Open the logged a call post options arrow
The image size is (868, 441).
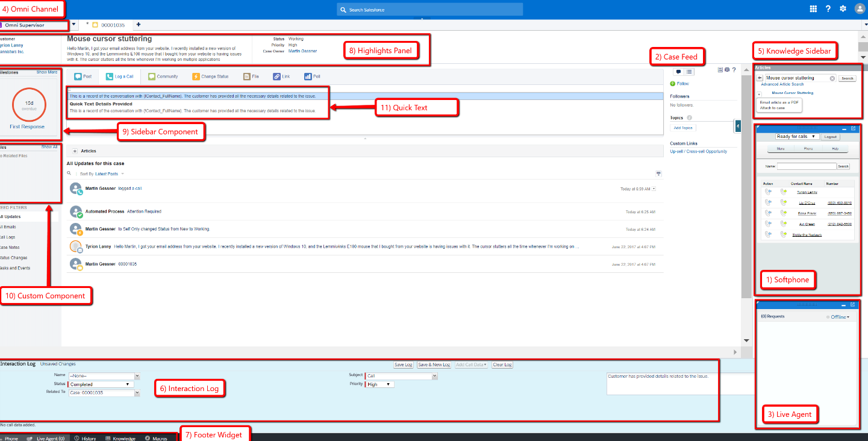(x=654, y=189)
